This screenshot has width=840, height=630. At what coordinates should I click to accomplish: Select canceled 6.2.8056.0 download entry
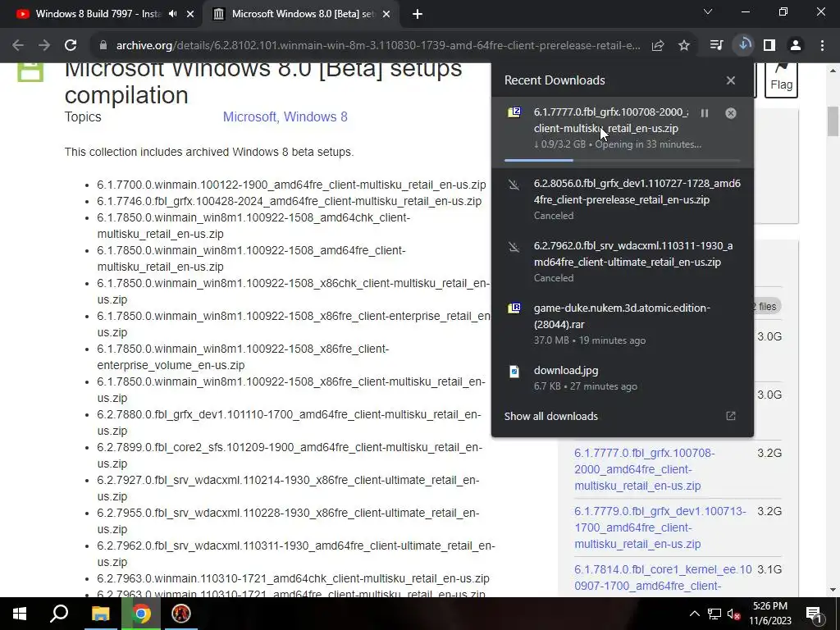pyautogui.click(x=622, y=199)
